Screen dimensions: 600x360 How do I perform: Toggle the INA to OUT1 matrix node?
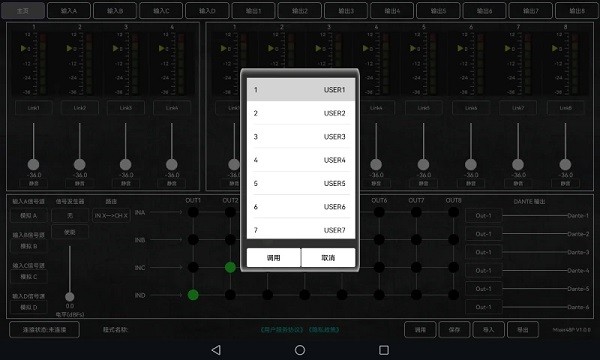pyautogui.click(x=193, y=212)
